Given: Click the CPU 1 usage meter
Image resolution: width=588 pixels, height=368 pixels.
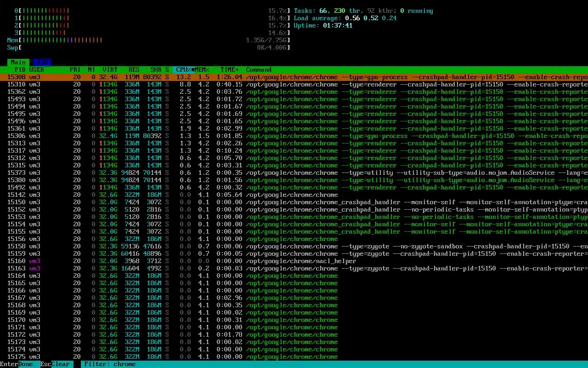Looking at the screenshot, I should click(153, 18).
